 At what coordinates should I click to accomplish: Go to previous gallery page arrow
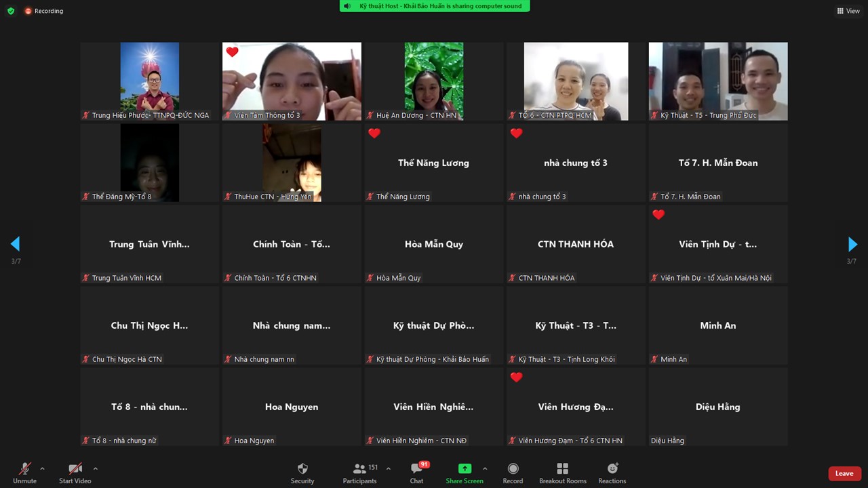pyautogui.click(x=15, y=244)
